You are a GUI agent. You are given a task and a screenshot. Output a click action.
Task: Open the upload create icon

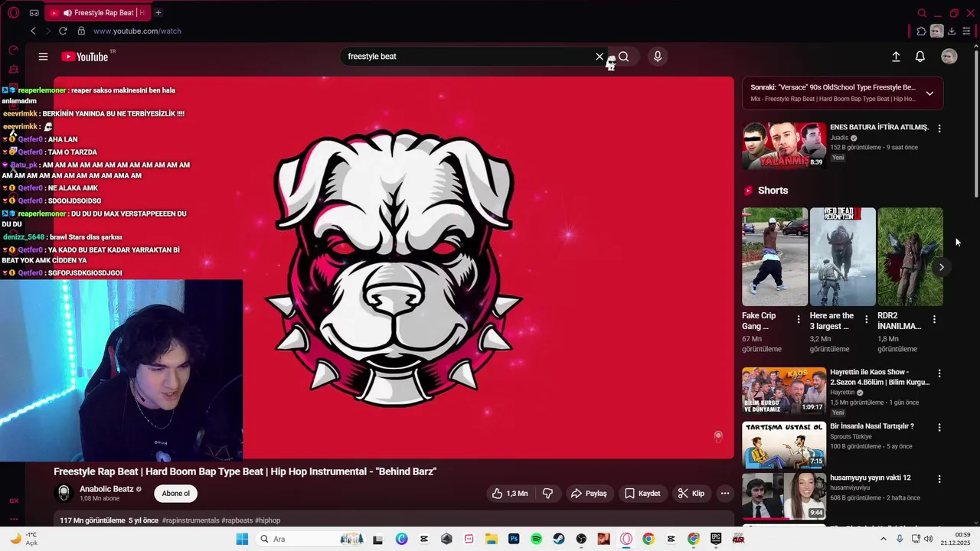coord(896,57)
